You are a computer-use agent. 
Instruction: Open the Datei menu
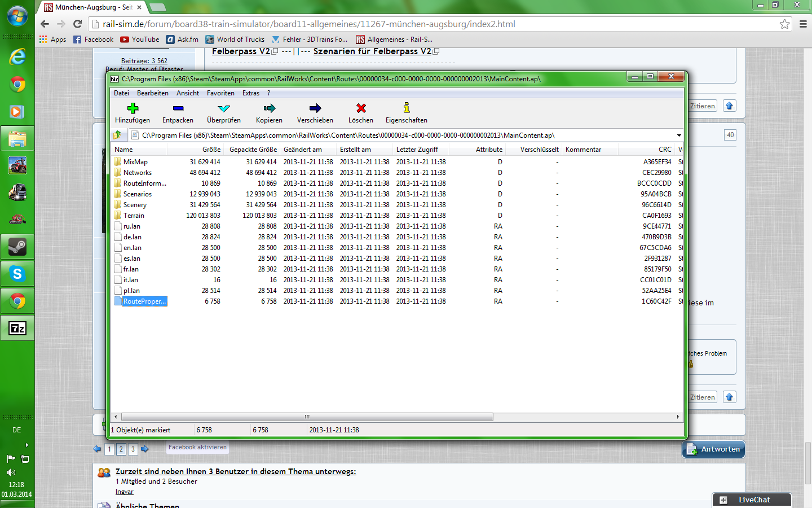[x=121, y=93]
